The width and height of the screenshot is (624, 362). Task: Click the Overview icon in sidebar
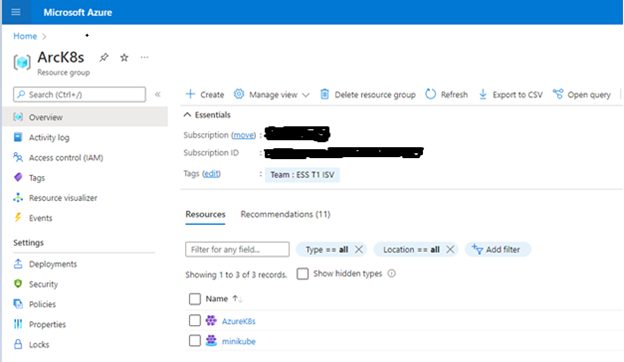(x=18, y=117)
